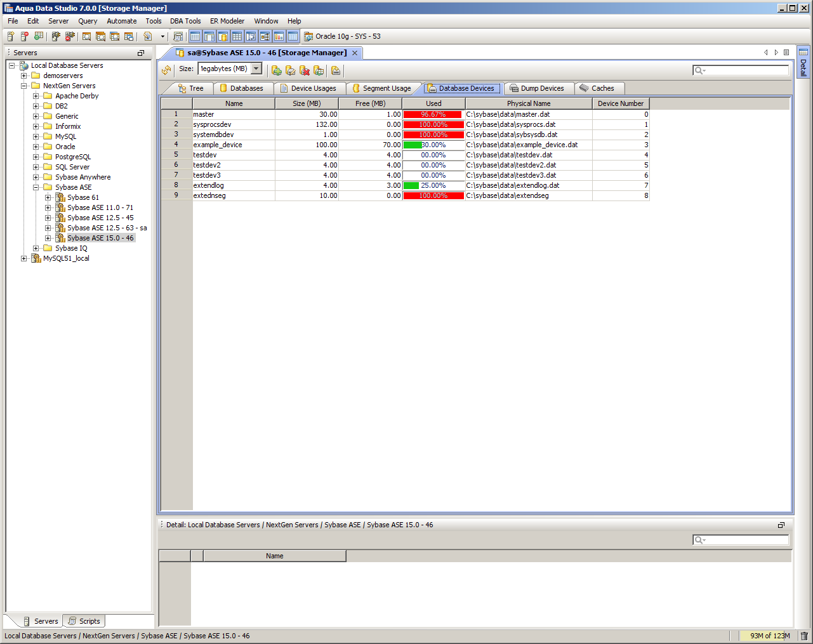Click the drop device icon with red X

point(305,70)
